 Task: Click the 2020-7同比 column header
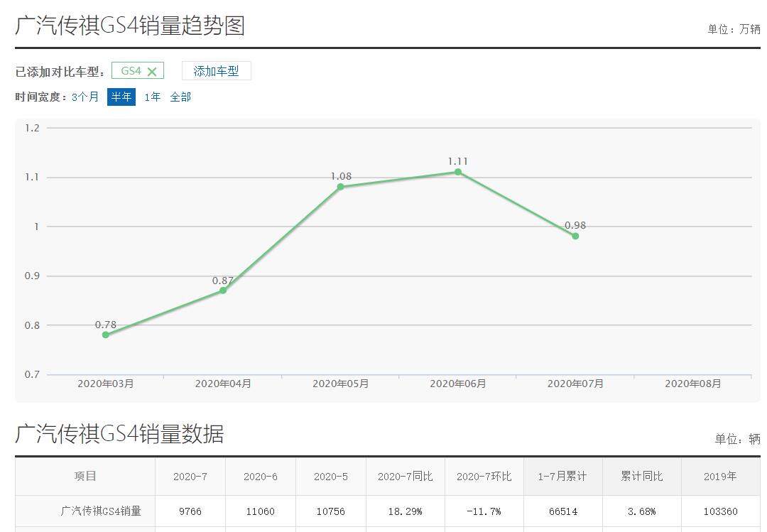pos(405,476)
